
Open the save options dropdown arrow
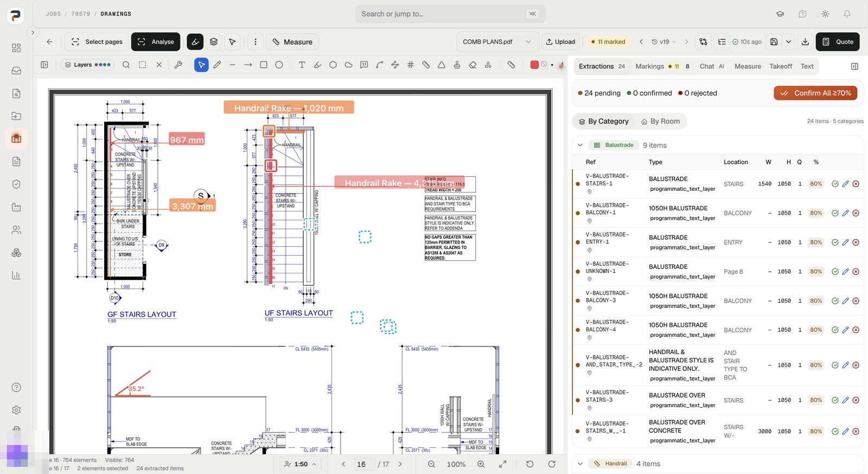(788, 42)
